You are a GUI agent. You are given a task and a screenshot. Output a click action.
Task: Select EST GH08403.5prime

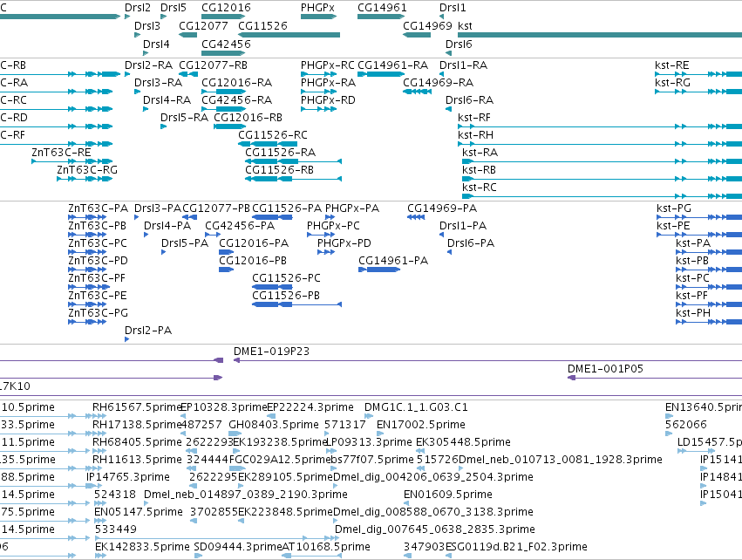click(274, 425)
